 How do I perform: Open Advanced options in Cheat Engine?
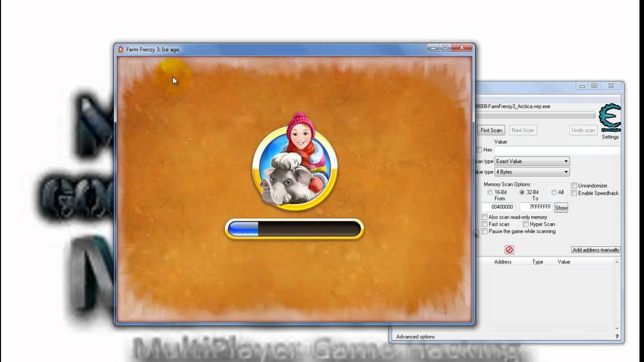click(416, 337)
